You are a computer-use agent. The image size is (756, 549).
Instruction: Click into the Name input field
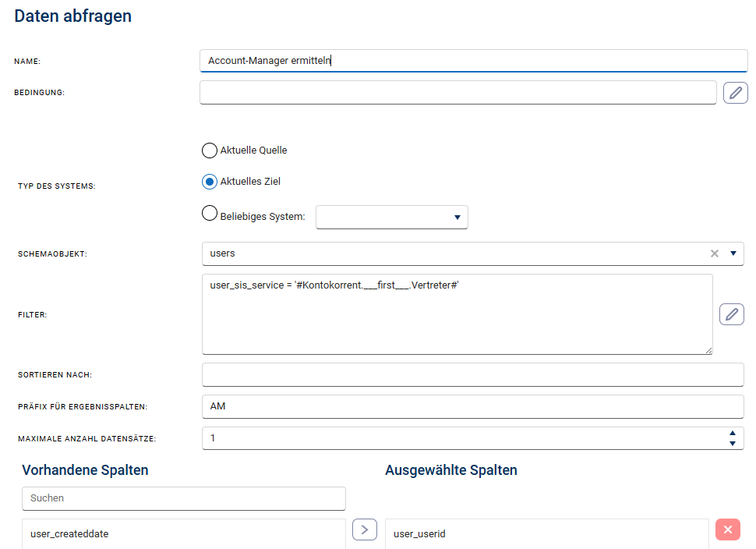click(473, 61)
